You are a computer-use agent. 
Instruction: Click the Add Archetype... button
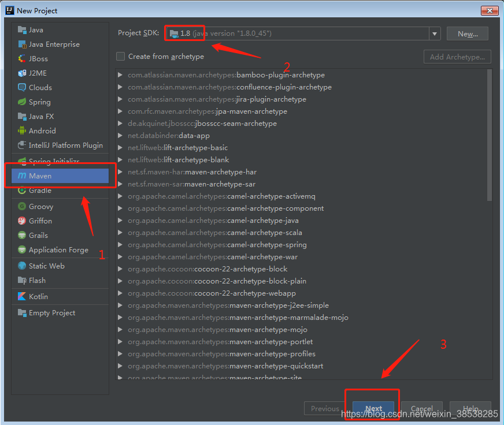click(457, 57)
